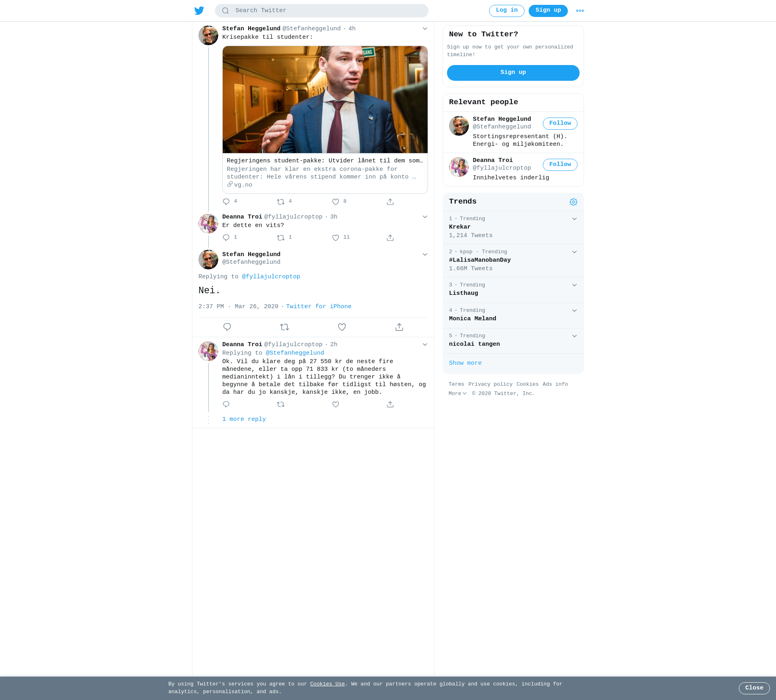Share the Krisepakke til studenter tweet
Image resolution: width=776 pixels, height=700 pixels.
[390, 202]
